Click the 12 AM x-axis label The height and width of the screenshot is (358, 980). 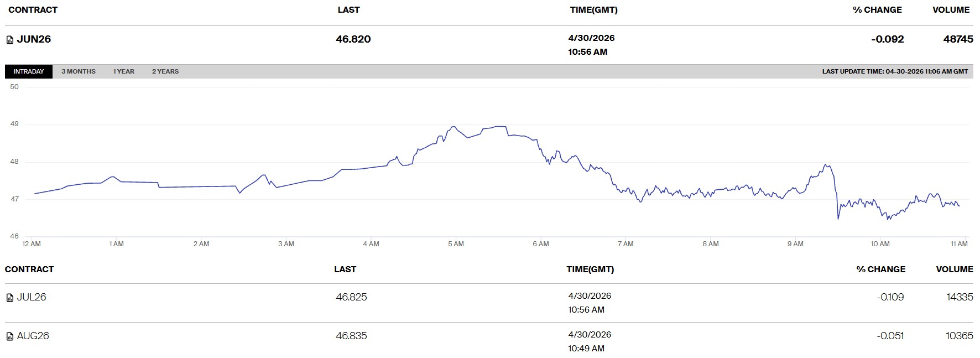(32, 244)
